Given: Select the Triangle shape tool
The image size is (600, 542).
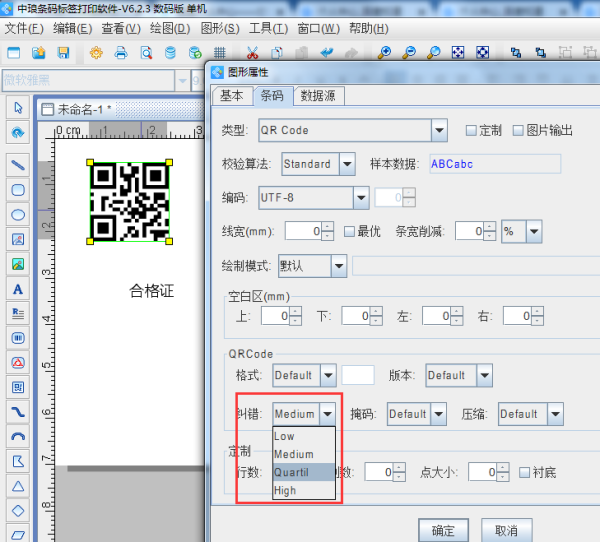Looking at the screenshot, I should 18,486.
